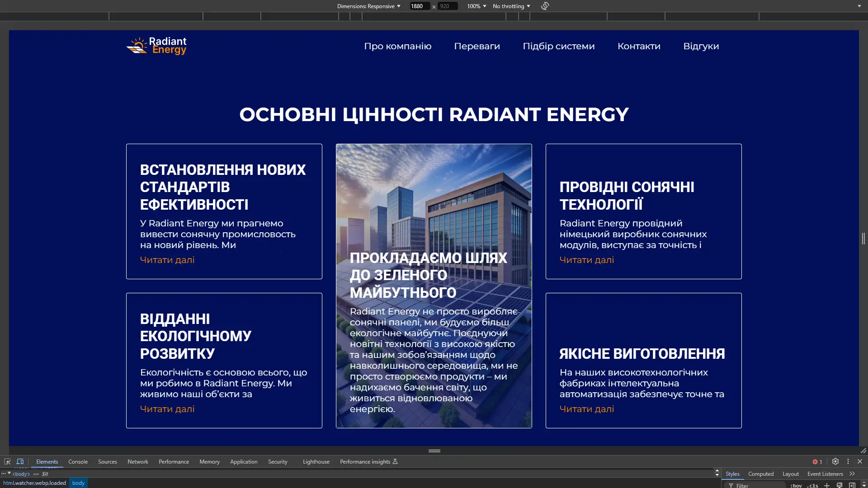Activate the inspect element picker icon

7,461
